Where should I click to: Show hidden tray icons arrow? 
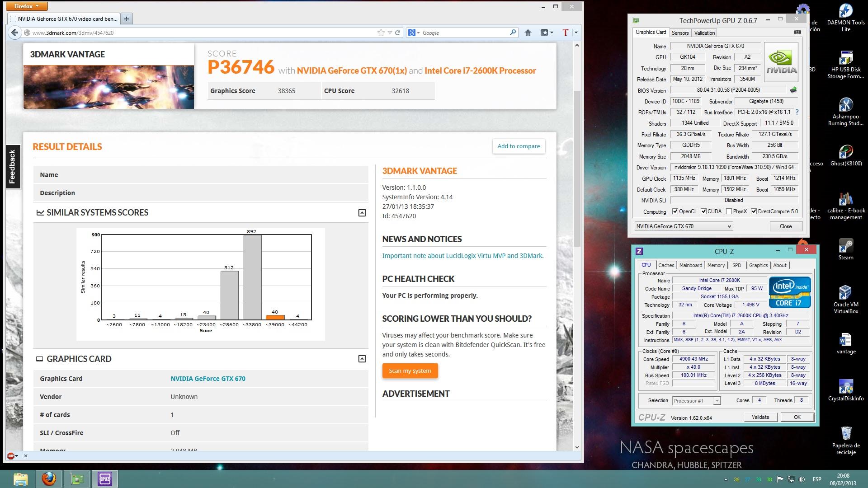click(x=726, y=479)
